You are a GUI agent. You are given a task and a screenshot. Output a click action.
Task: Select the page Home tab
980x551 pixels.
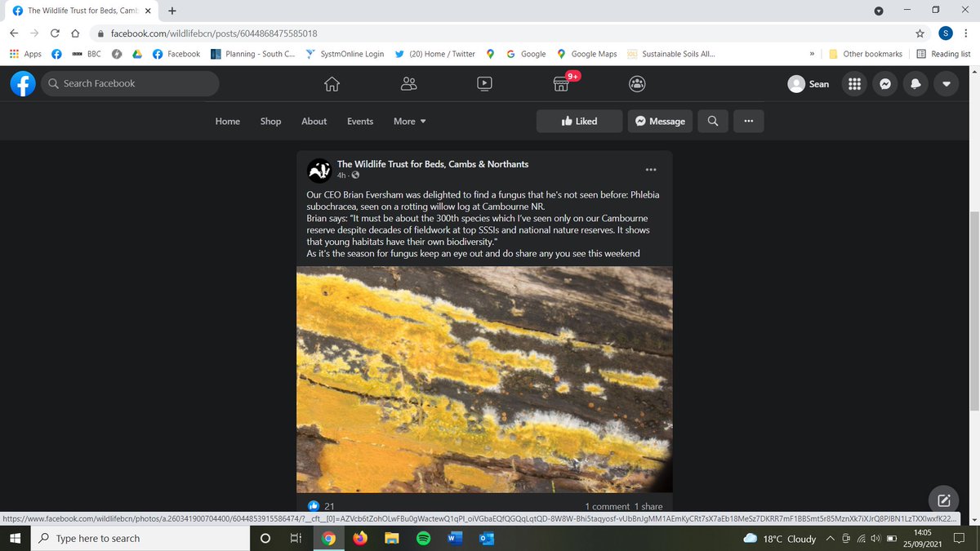tap(228, 121)
